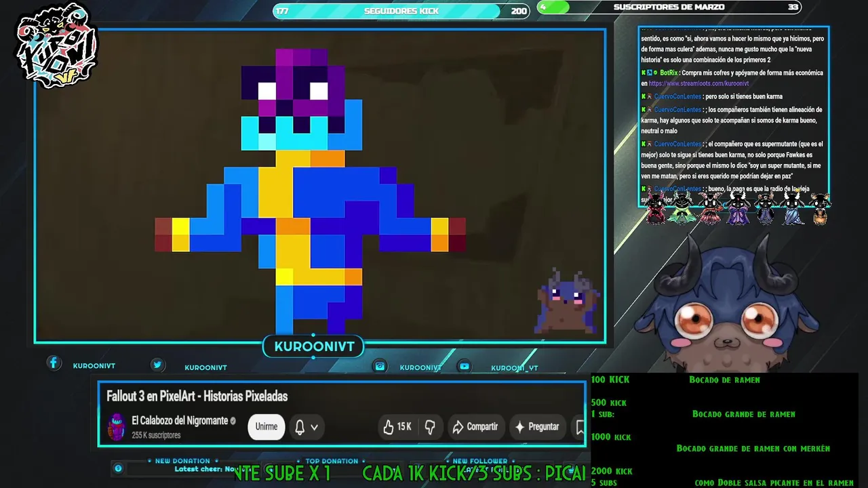Click the 'NEW FOLLOWER' label
The height and width of the screenshot is (488, 868).
click(x=479, y=461)
